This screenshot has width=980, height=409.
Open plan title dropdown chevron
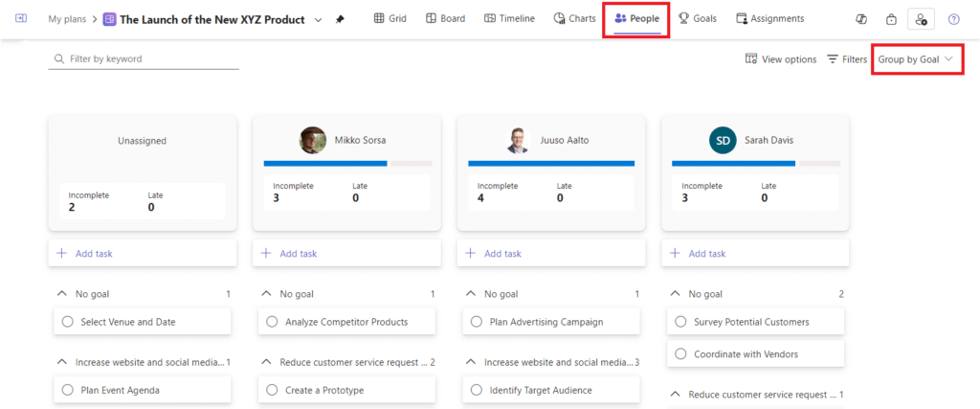[318, 19]
